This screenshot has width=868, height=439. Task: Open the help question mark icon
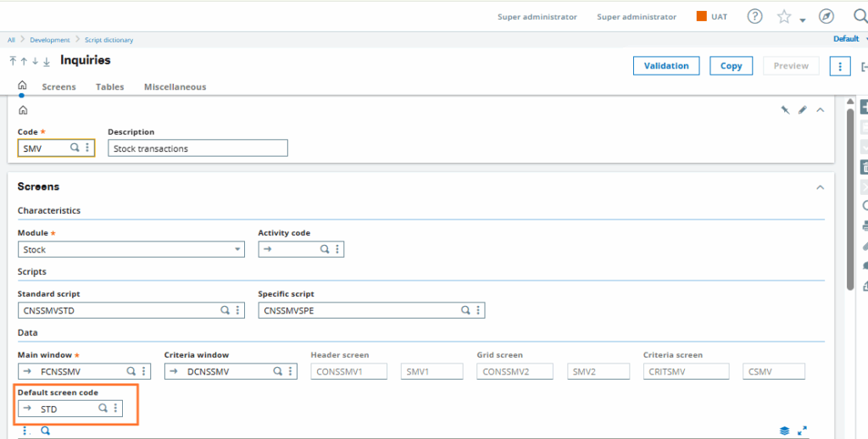(754, 17)
